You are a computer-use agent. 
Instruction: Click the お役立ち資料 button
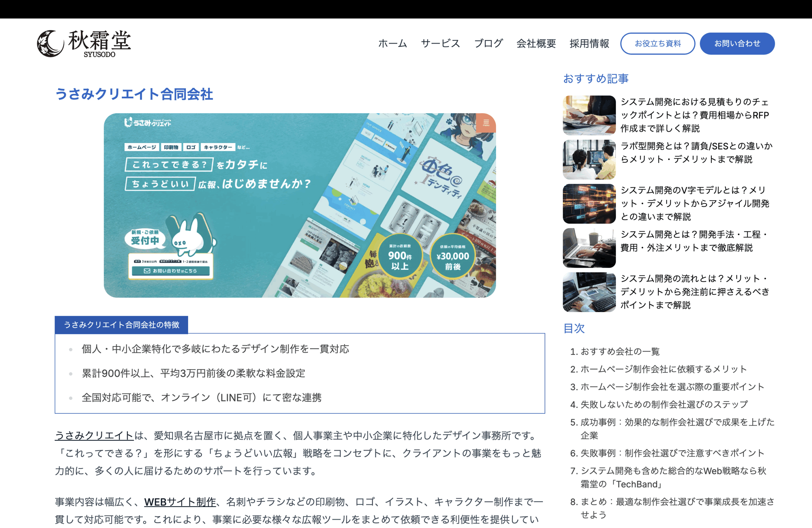(x=657, y=43)
